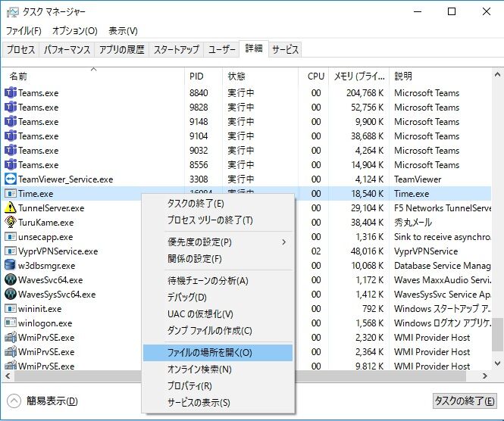
Task: Click the VyprVPNService.exe icon
Action: click(11, 251)
